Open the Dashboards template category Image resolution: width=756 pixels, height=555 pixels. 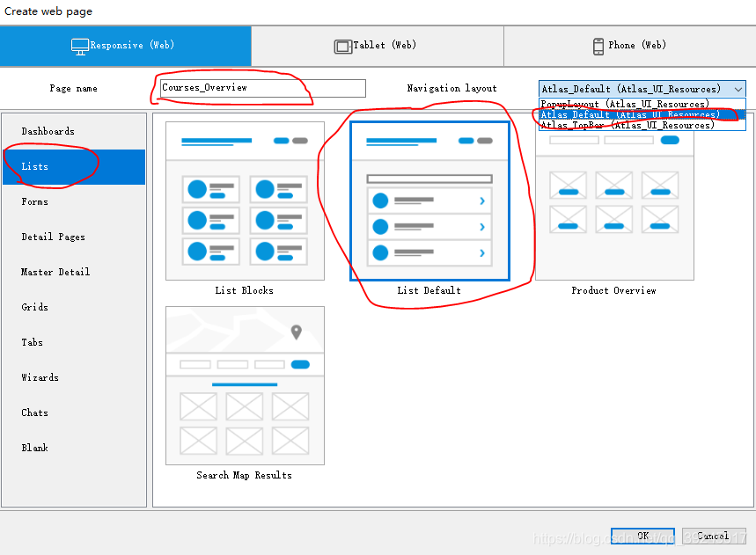[48, 132]
